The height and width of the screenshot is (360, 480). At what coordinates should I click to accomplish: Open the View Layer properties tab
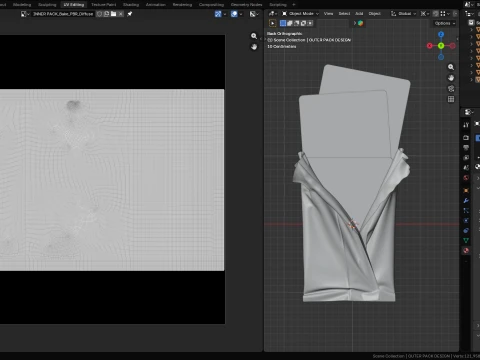click(x=466, y=158)
